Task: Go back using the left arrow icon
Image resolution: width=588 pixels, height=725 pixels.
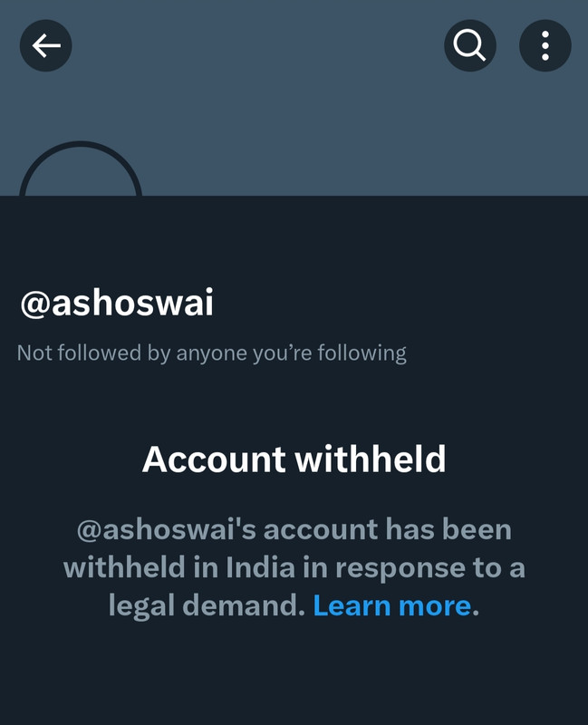Action: [46, 45]
